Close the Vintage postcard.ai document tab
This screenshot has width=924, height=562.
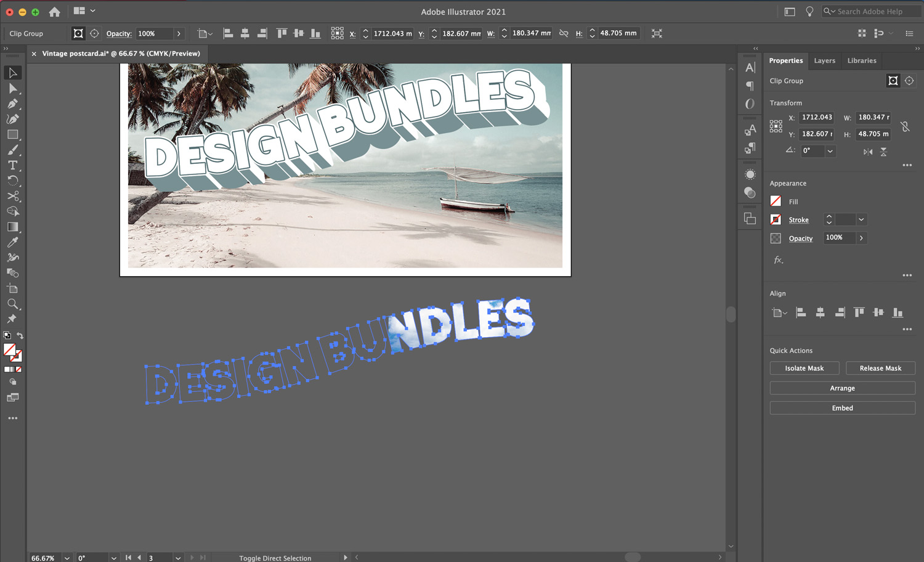tap(34, 54)
